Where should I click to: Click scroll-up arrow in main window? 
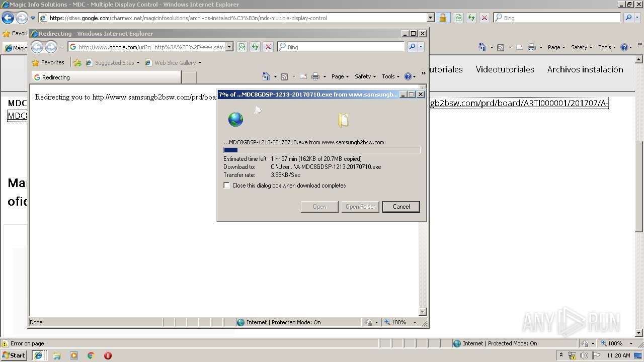click(x=639, y=59)
